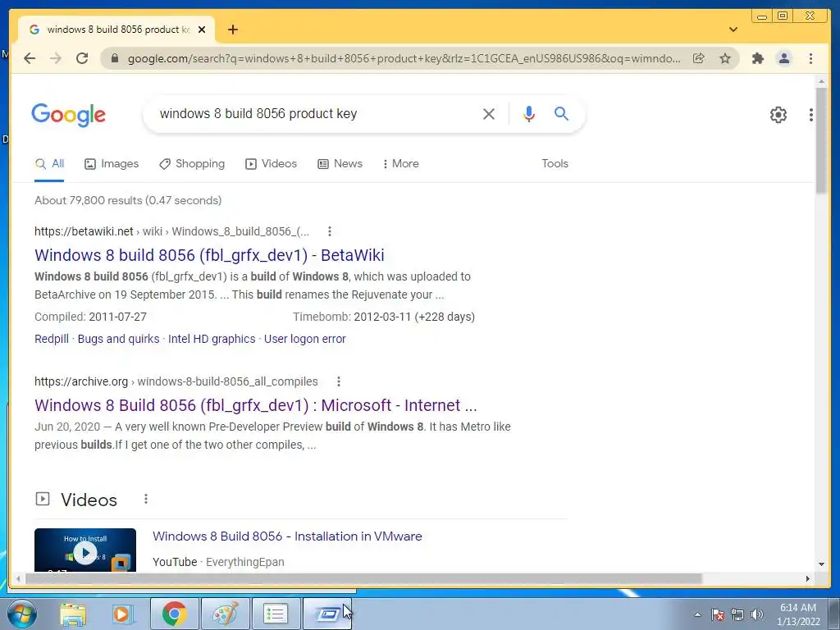Open the Videos section options dots
840x630 pixels.
(x=146, y=500)
